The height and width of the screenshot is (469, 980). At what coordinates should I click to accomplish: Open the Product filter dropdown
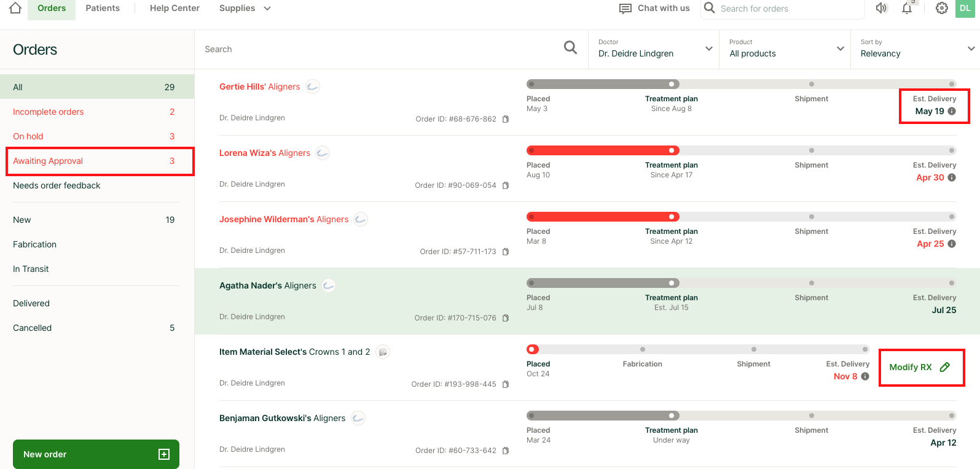click(x=840, y=48)
